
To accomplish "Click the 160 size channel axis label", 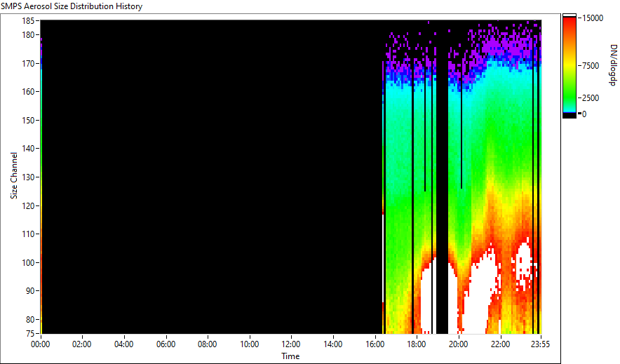I will tap(28, 92).
